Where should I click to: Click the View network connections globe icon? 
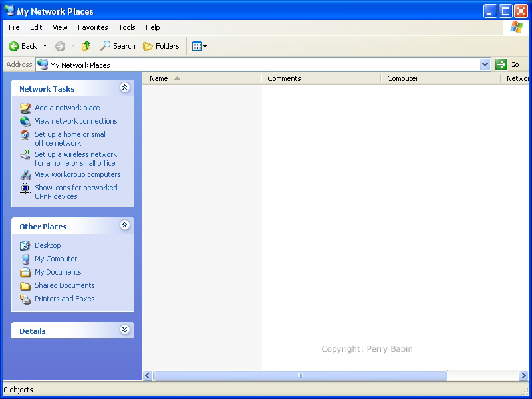tap(25, 121)
